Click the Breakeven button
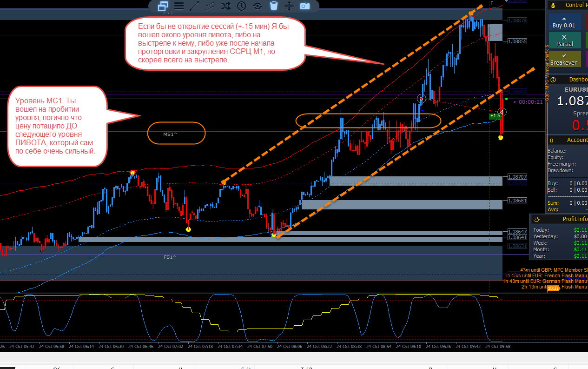This screenshot has height=369, width=588. coord(564,59)
